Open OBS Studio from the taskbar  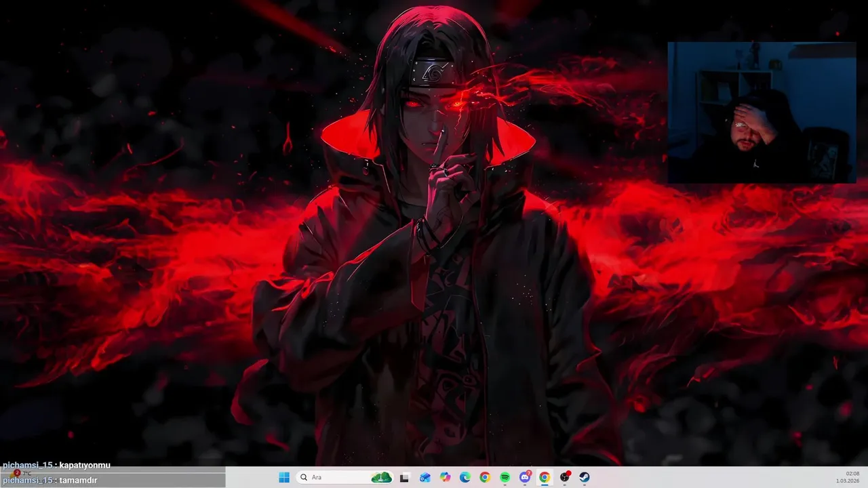click(x=565, y=477)
